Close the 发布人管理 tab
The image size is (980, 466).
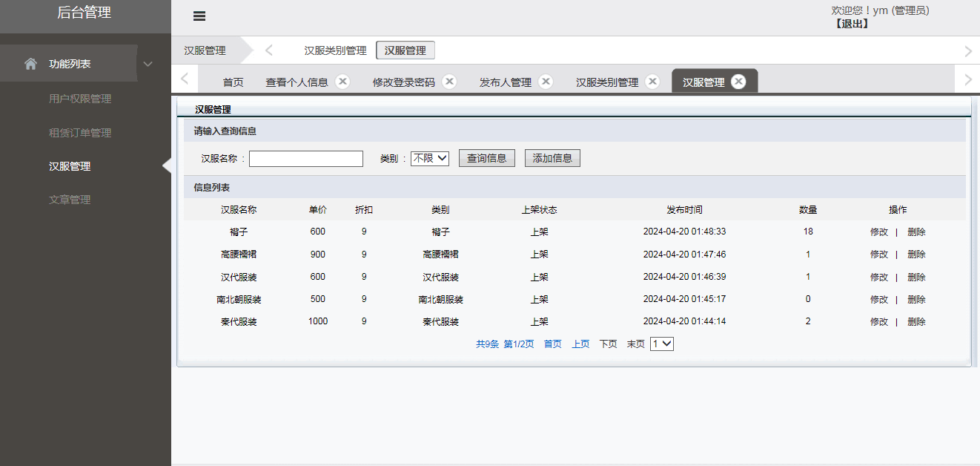(x=546, y=82)
